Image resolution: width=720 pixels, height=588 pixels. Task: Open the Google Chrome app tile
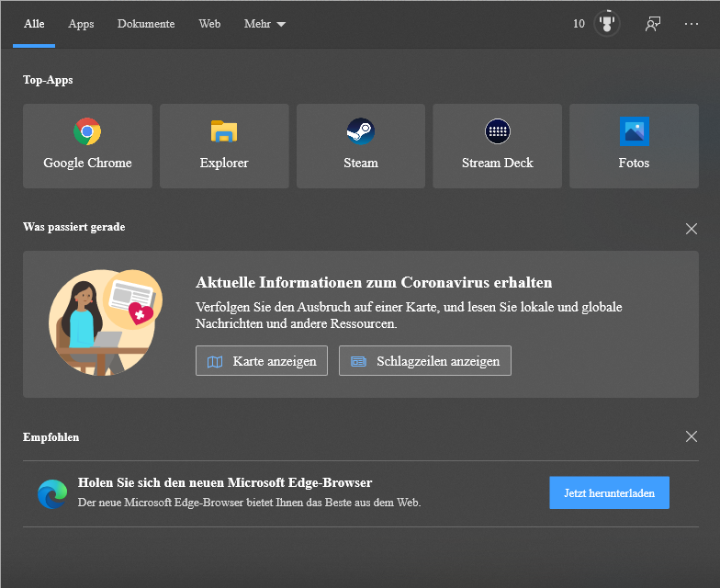point(87,146)
